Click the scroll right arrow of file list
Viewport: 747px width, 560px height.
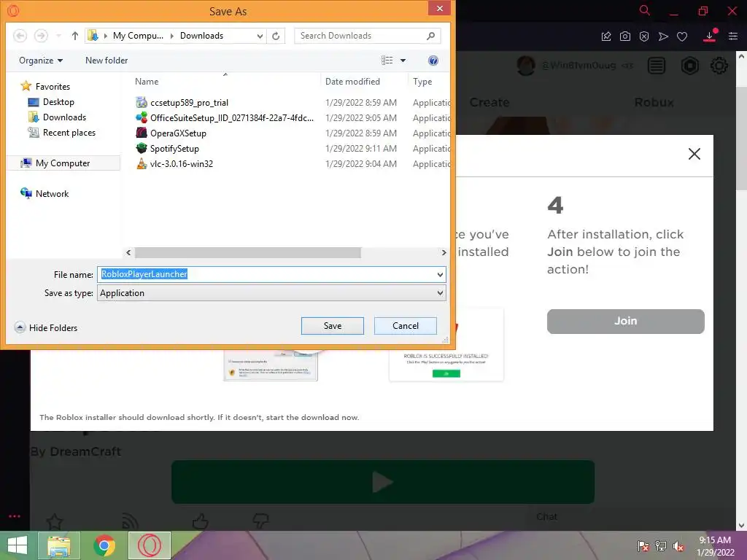point(444,252)
